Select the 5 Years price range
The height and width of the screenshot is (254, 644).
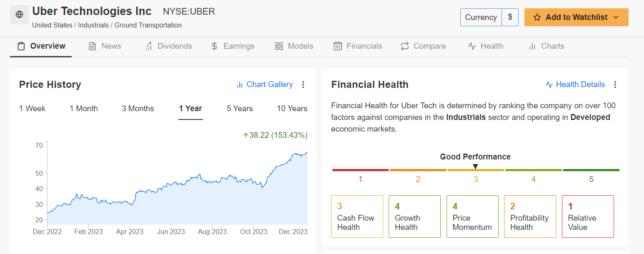pyautogui.click(x=240, y=109)
